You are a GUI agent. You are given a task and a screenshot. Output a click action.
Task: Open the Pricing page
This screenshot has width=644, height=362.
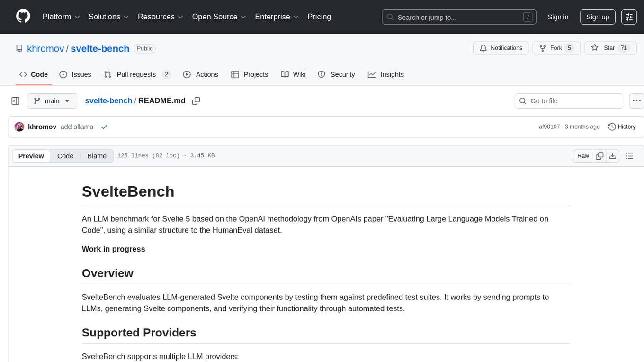pyautogui.click(x=319, y=17)
